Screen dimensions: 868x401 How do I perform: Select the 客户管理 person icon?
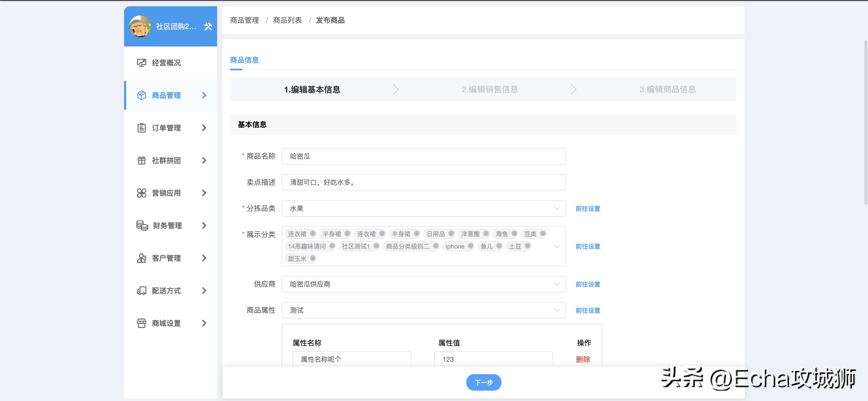point(142,258)
